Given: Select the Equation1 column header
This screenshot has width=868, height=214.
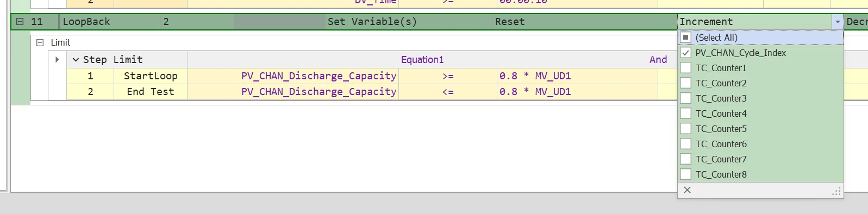Looking at the screenshot, I should click(x=422, y=60).
